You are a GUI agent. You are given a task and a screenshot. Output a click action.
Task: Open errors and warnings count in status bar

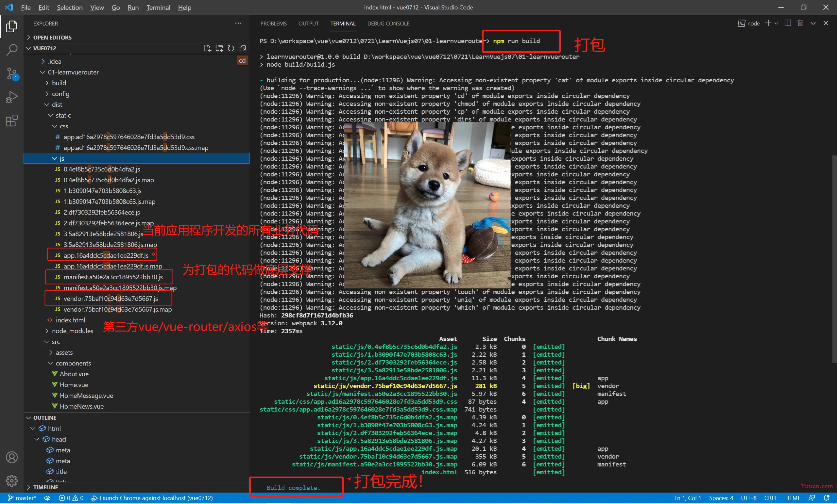coord(71,498)
